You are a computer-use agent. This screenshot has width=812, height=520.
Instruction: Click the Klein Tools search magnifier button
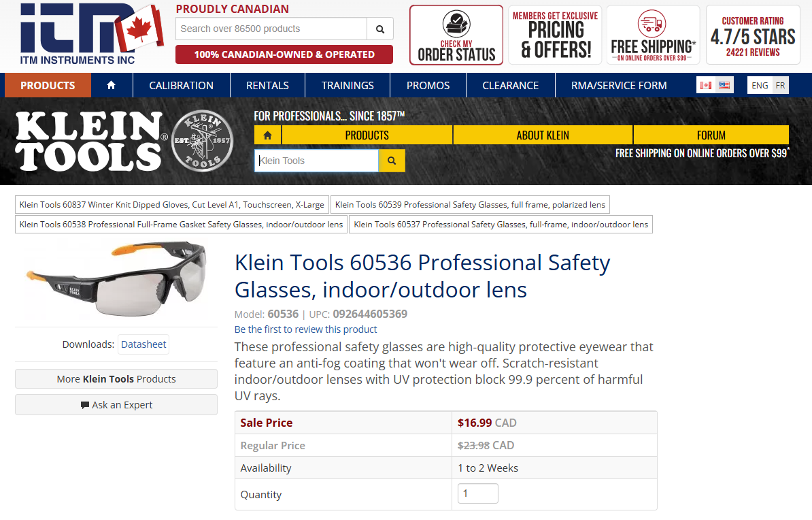click(x=392, y=160)
